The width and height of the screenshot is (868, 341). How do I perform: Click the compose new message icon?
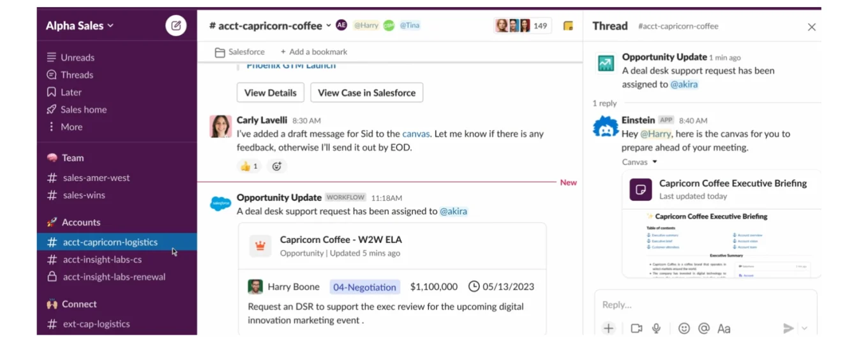(x=176, y=26)
